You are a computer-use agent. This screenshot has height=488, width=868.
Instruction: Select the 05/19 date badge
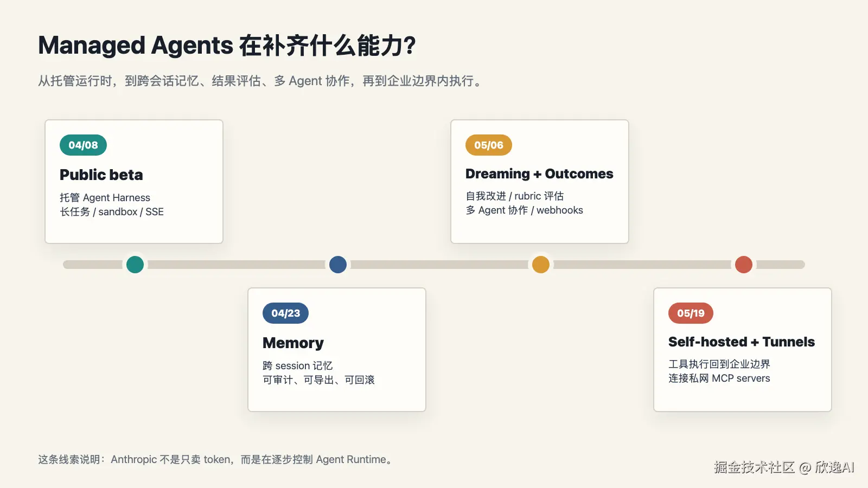691,313
